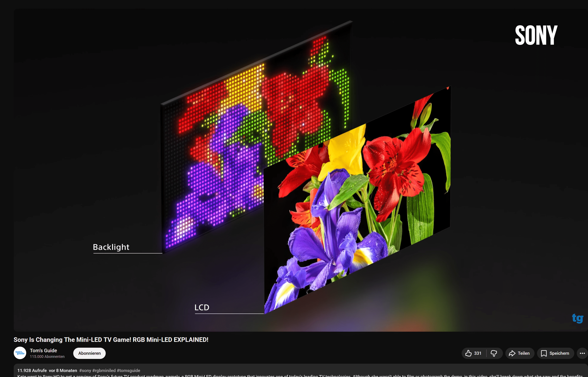Screen dimensions: 588x377
Task: Click the like counter showing 331
Action: tap(478, 353)
